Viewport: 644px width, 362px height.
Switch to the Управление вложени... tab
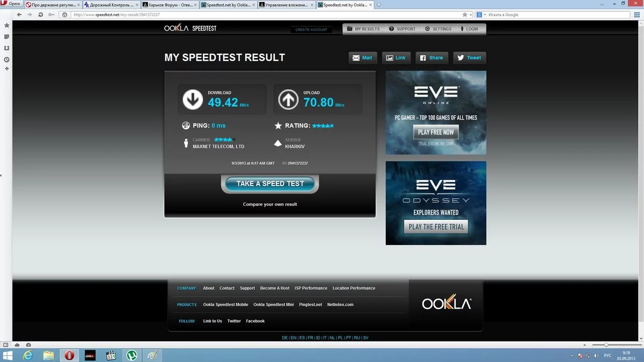(x=286, y=4)
